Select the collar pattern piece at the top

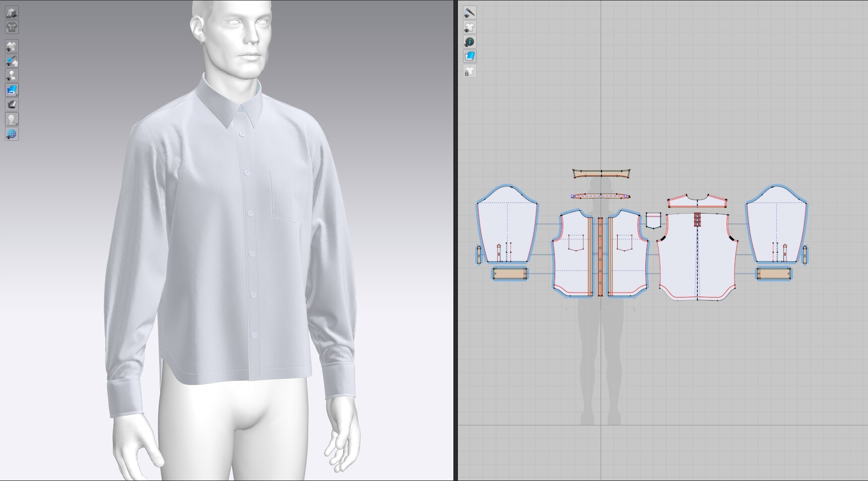(602, 174)
